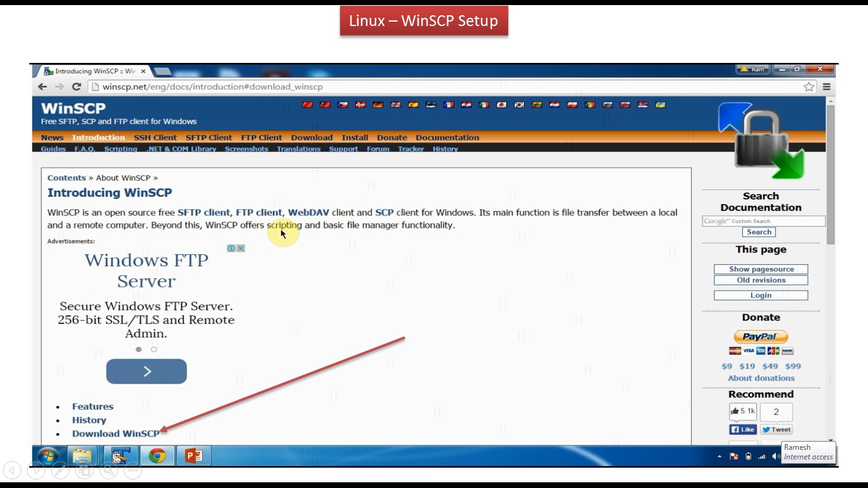Bookmark the page with the star icon
This screenshot has width=868, height=488.
tap(809, 87)
